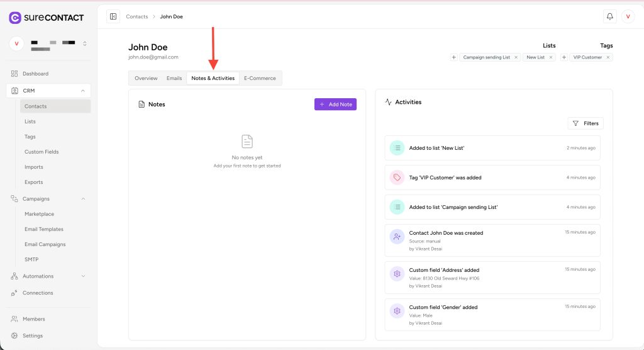Click the notification bell icon
This screenshot has height=350, width=644.
point(609,16)
